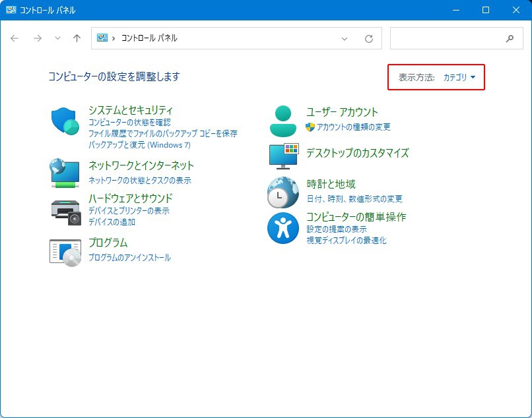Click the Hardware and Sound printer icon
The width and height of the screenshot is (532, 418).
(x=65, y=210)
